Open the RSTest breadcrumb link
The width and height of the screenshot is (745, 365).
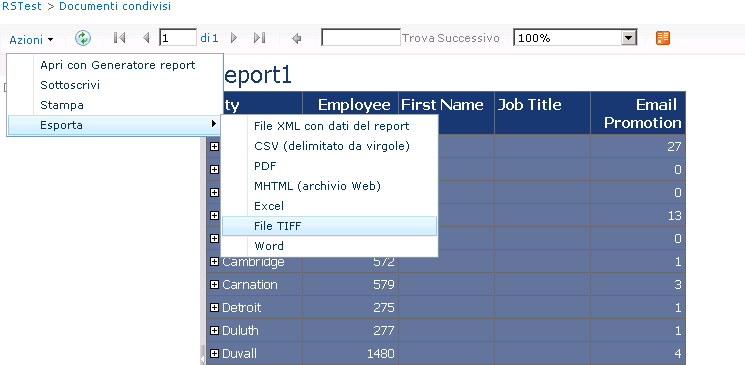coord(22,6)
